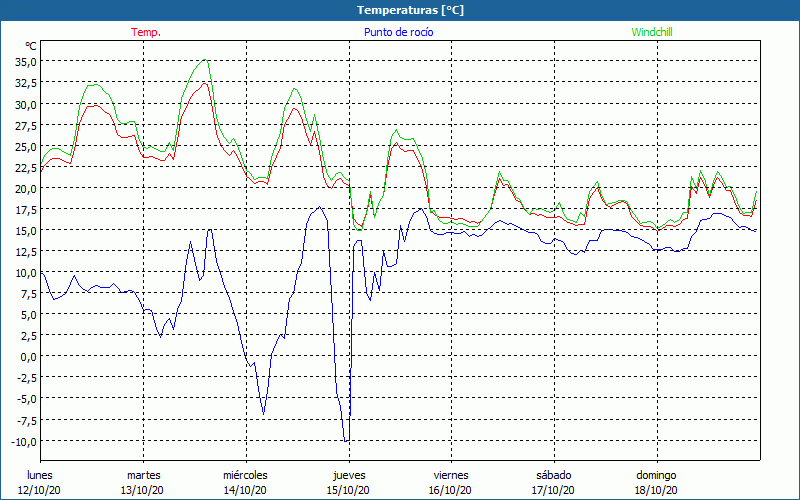The width and height of the screenshot is (800, 500).
Task: Click the 15/10/20 date label
Action: 348,490
